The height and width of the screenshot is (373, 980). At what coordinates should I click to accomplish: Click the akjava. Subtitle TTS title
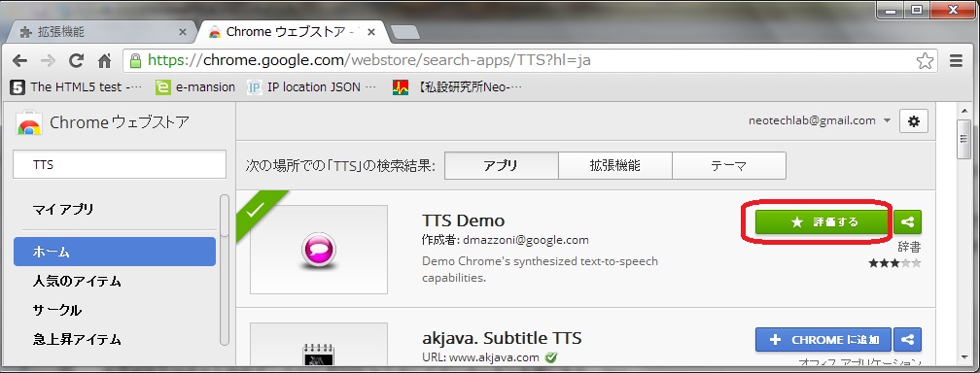[x=502, y=338]
